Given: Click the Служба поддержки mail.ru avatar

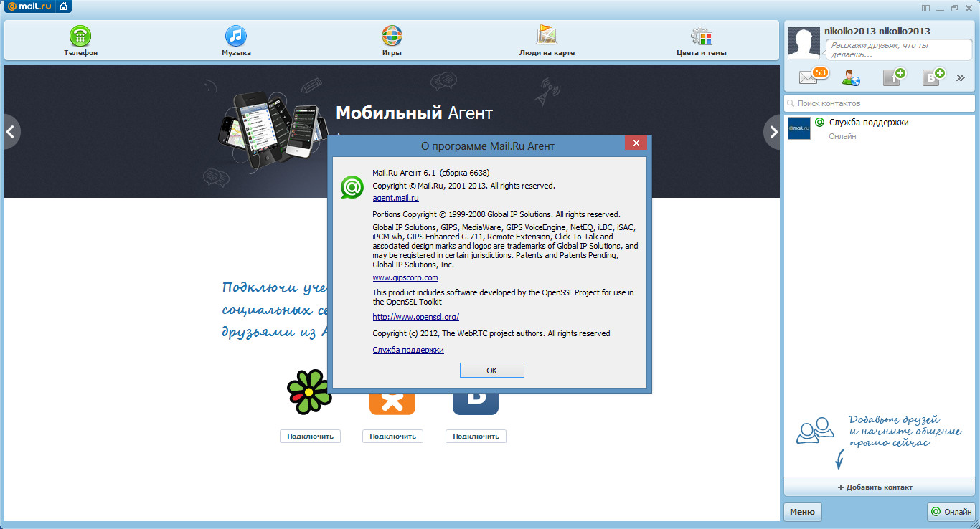Looking at the screenshot, I should coord(799,128).
